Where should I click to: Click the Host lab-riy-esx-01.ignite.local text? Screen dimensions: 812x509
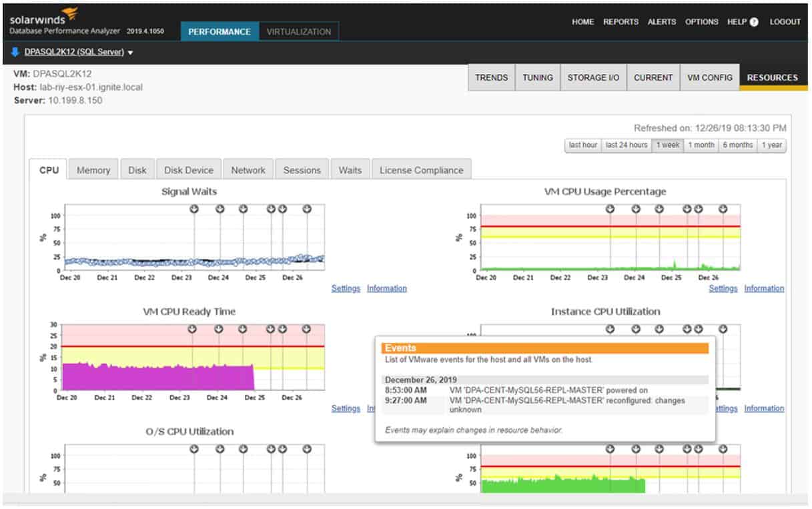click(78, 87)
